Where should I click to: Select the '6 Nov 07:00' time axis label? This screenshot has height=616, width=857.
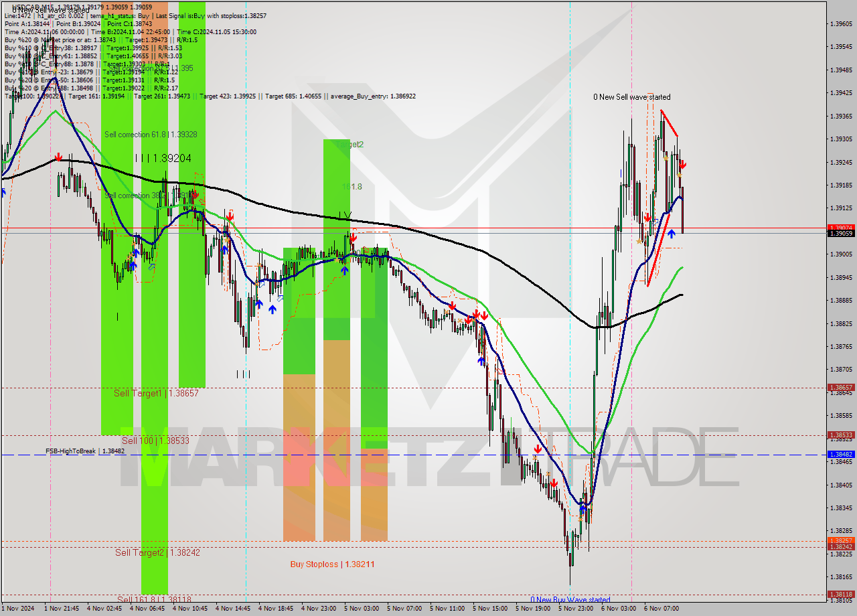[661, 609]
